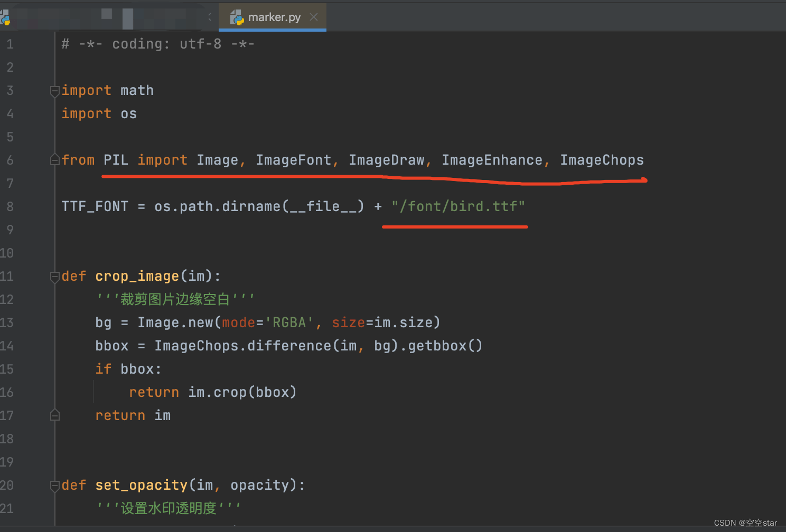Click the coding utf-8 comment line
786x532 pixels.
pos(158,44)
